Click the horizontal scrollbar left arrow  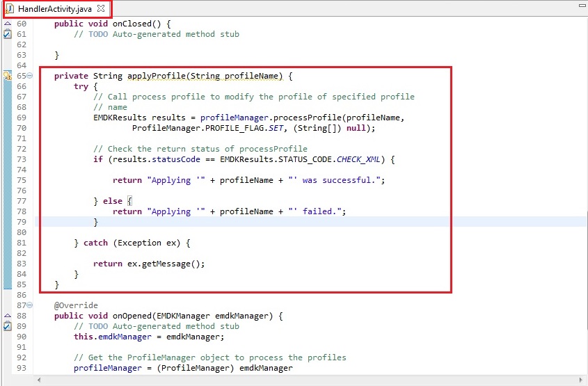click(x=38, y=380)
